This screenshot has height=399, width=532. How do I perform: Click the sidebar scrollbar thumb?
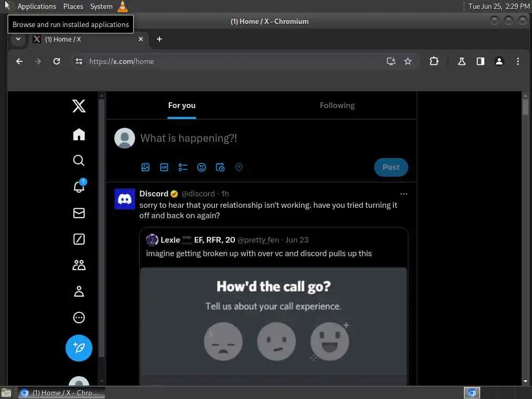[101, 228]
